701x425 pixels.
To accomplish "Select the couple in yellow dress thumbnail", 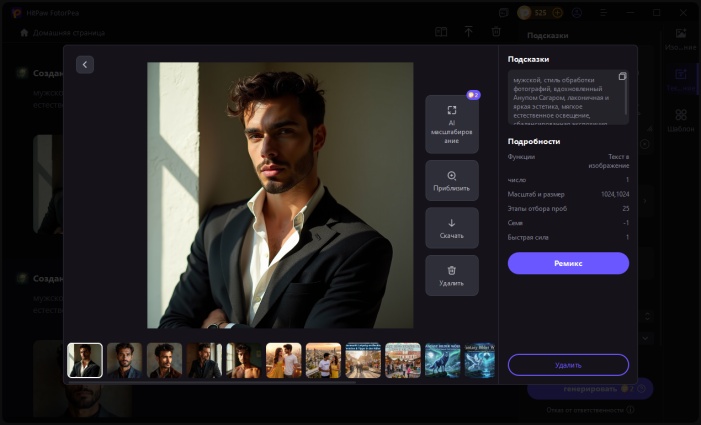I will pyautogui.click(x=283, y=360).
